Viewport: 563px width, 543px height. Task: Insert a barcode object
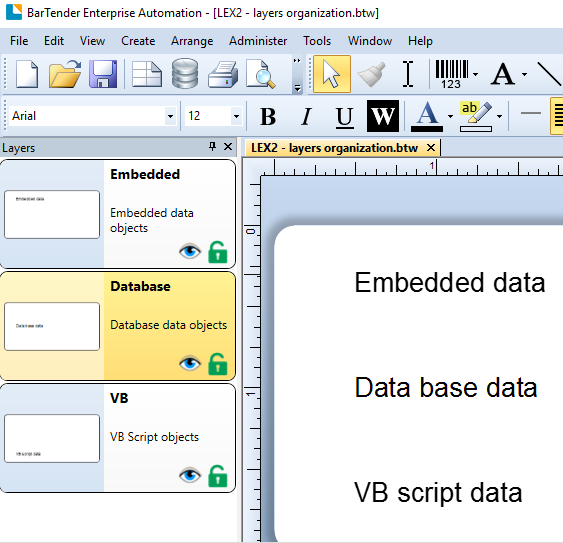(x=452, y=74)
